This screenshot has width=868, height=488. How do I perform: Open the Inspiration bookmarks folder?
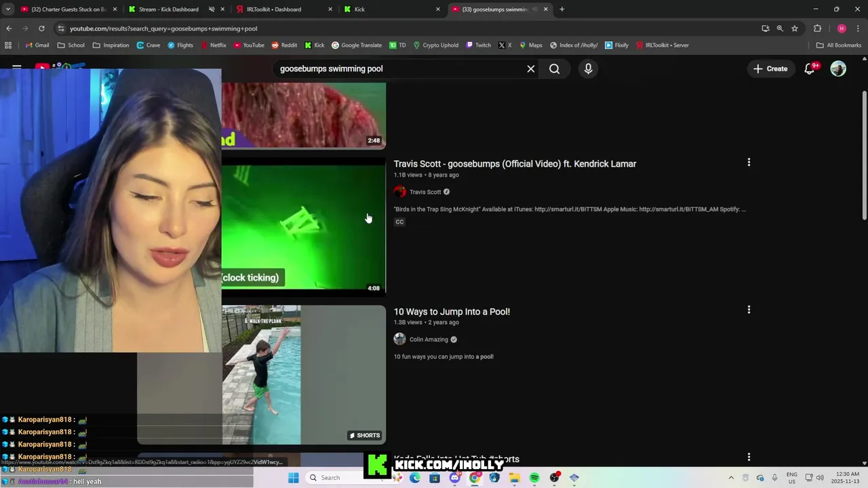(x=111, y=45)
